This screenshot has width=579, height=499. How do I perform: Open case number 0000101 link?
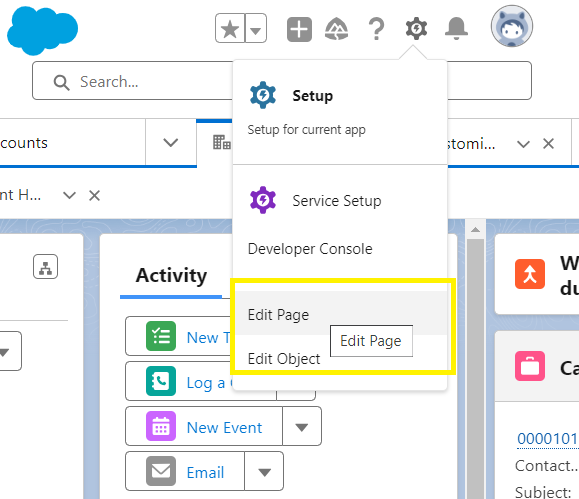pyautogui.click(x=548, y=438)
